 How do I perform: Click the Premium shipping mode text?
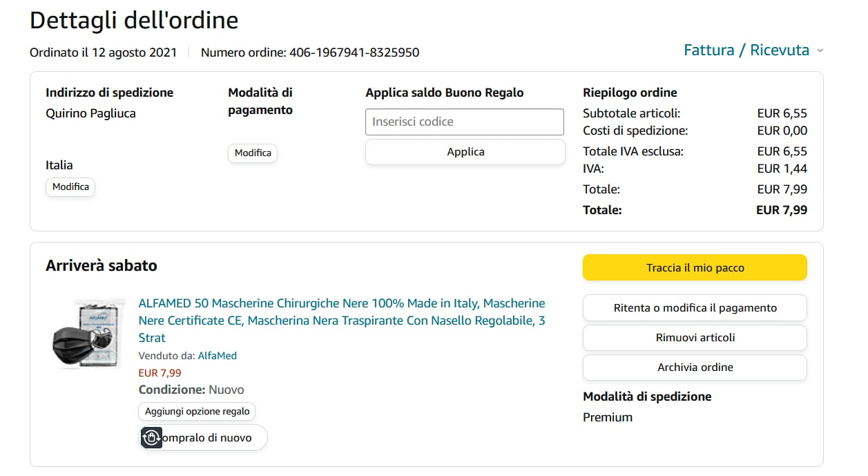click(608, 417)
